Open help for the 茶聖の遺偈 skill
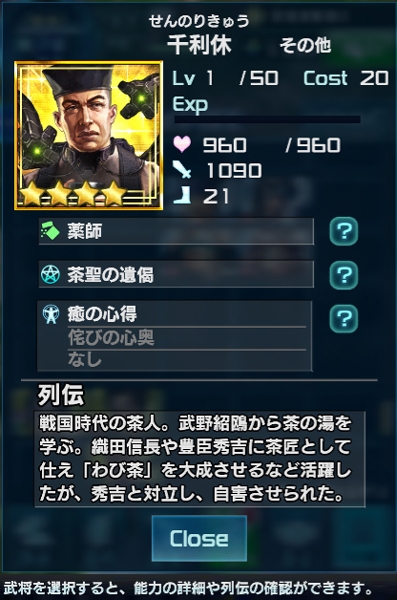This screenshot has width=397, height=600. click(x=343, y=275)
